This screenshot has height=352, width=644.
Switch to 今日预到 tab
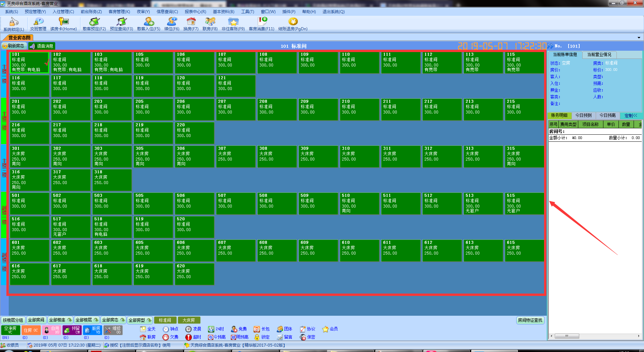(584, 116)
